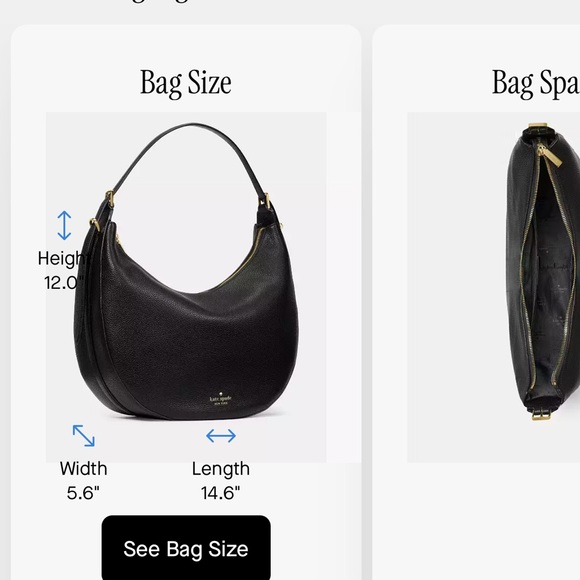Click the diagonal Width arrow icon
The image size is (580, 580).
[x=84, y=435]
